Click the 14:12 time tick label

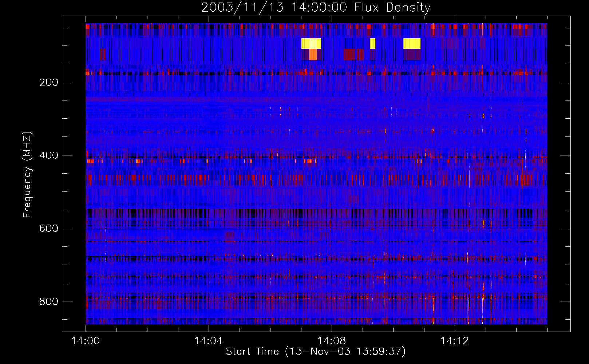(455, 341)
